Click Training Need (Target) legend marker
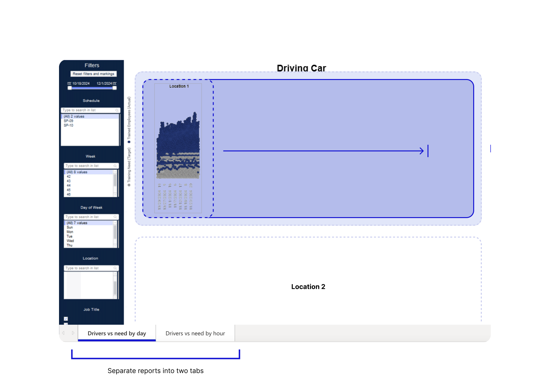The height and width of the screenshot is (392, 550). click(129, 185)
